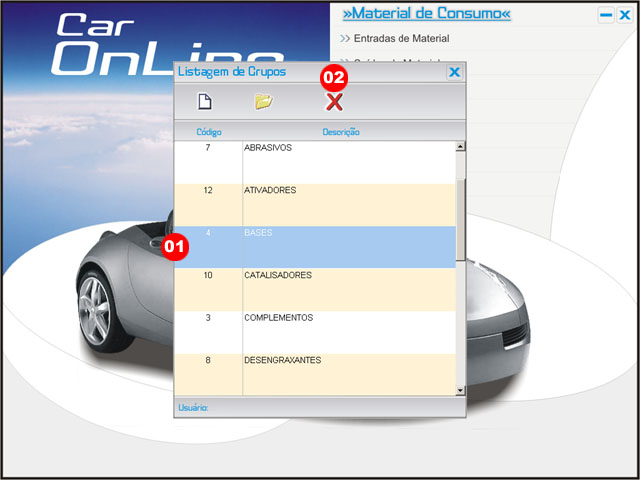Click the Descrição column header
The width and height of the screenshot is (640, 480).
click(x=340, y=132)
